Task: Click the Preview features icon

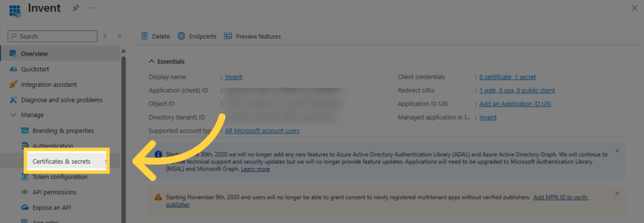Action: pos(228,36)
